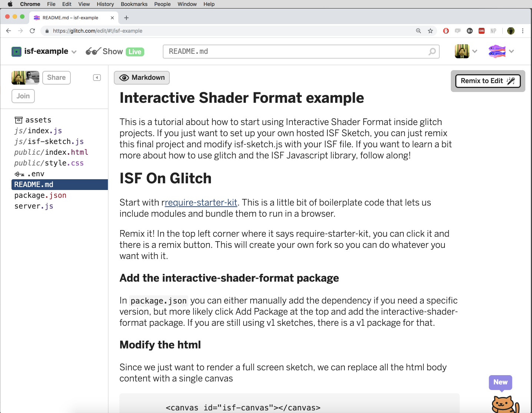Viewport: 532px width, 413px height.
Task: Click the address bar URL
Action: [98, 31]
